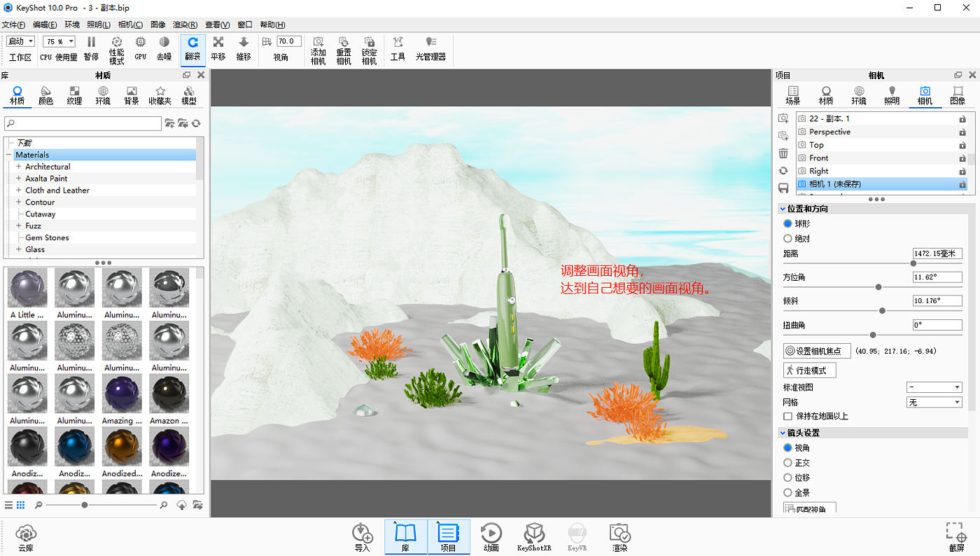Select the Pan (平移) camera tool
Viewport: 980px width, 556px height.
218,48
